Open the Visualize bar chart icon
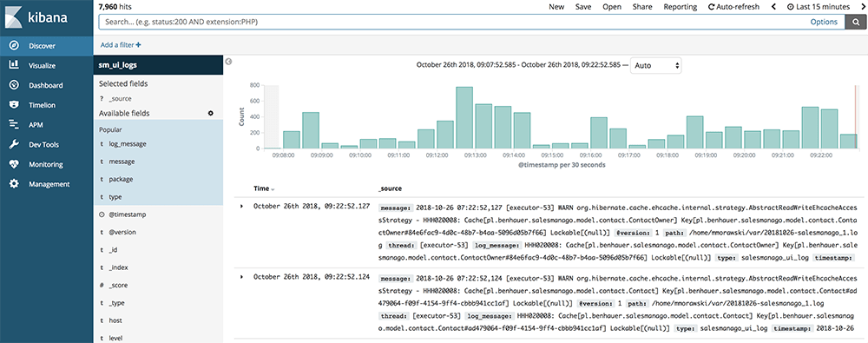 pyautogui.click(x=15, y=65)
